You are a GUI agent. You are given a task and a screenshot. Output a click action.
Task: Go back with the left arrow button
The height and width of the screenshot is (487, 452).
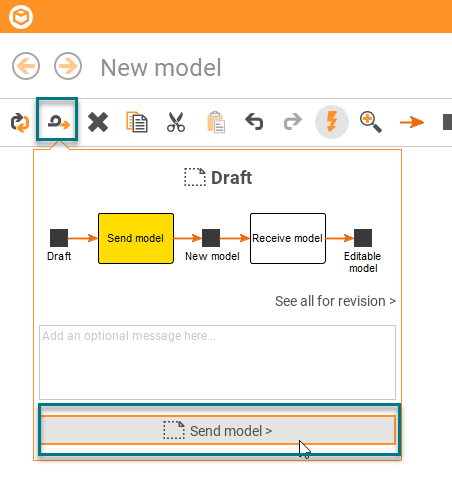26,66
